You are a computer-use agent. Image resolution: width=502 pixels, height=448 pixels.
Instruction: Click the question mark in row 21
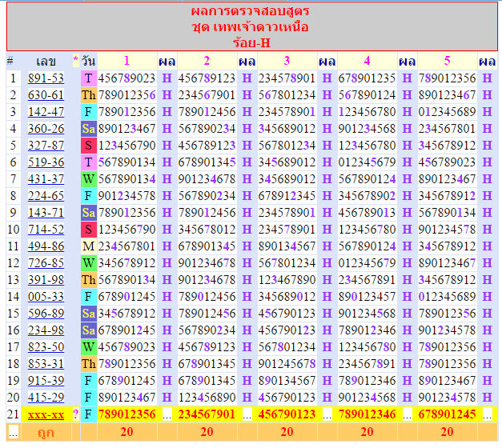[76, 414]
